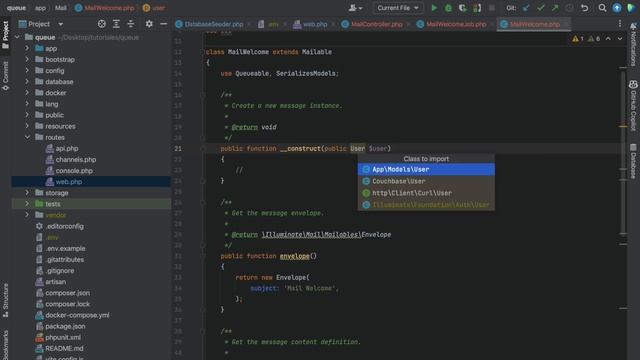This screenshot has width=640, height=360.
Task: Expand the bootstrap folder
Action: (27, 59)
